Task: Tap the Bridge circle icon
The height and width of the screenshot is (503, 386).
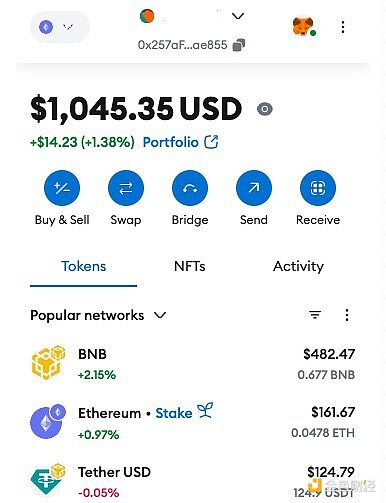Action: pyautogui.click(x=190, y=188)
